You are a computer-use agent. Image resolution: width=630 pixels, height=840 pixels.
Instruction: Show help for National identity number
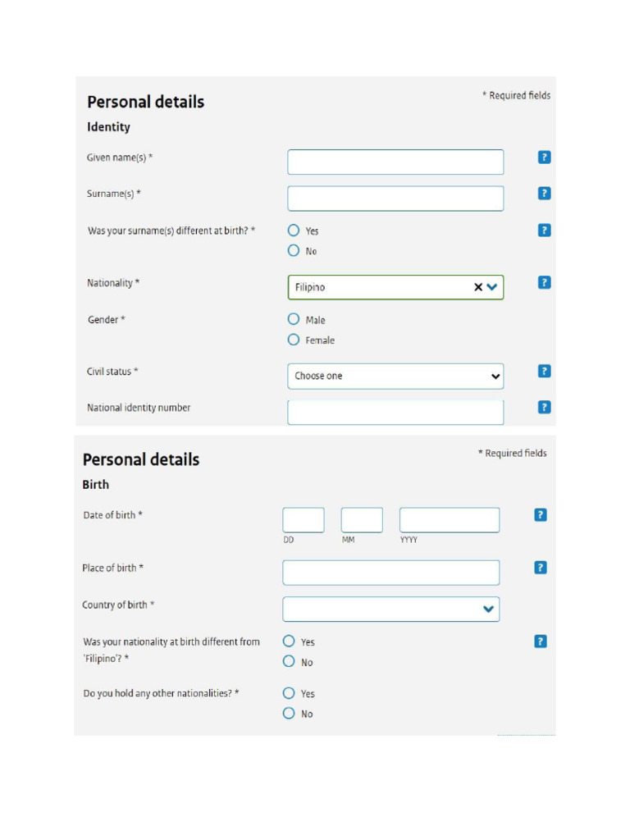[544, 407]
